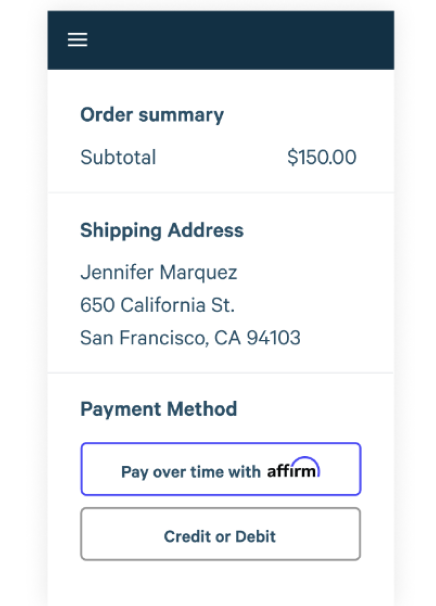Screen dimensions: 436x606
Task: Click the 'Credit or Debit' label text
Action: coord(220,536)
